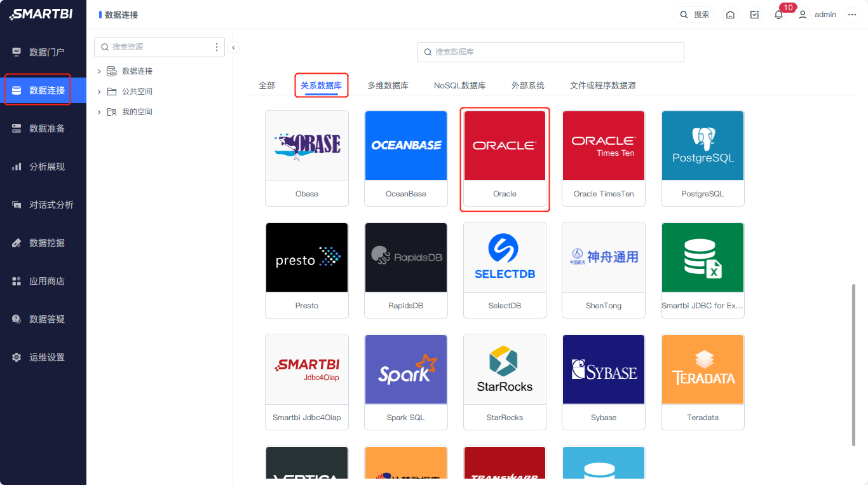Choose the OceanBase database card
Image resolution: width=868 pixels, height=485 pixels.
(x=406, y=158)
